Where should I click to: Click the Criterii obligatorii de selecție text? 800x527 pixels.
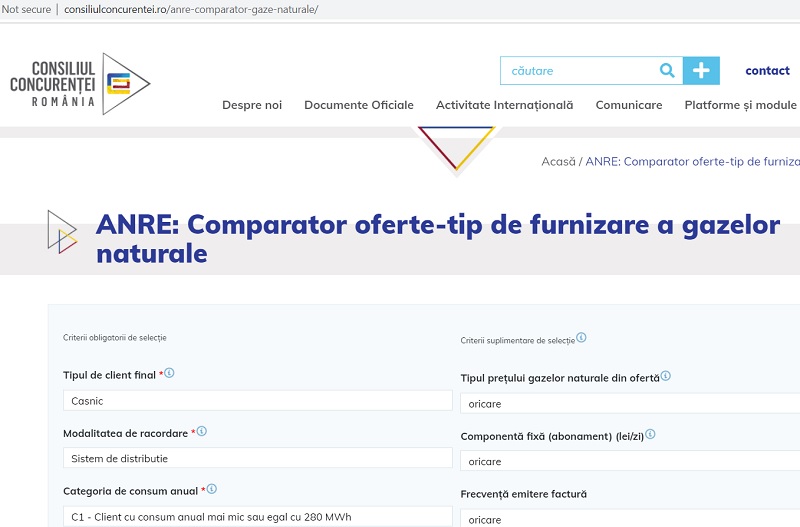(x=115, y=338)
